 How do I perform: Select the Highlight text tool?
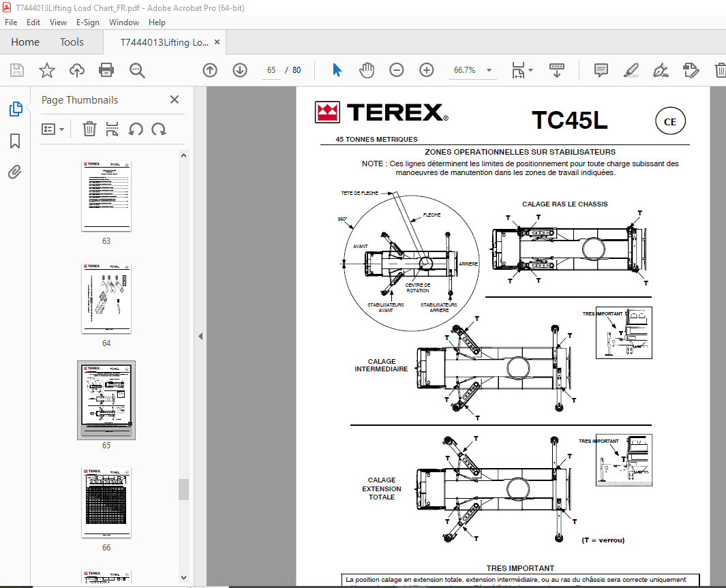[631, 70]
